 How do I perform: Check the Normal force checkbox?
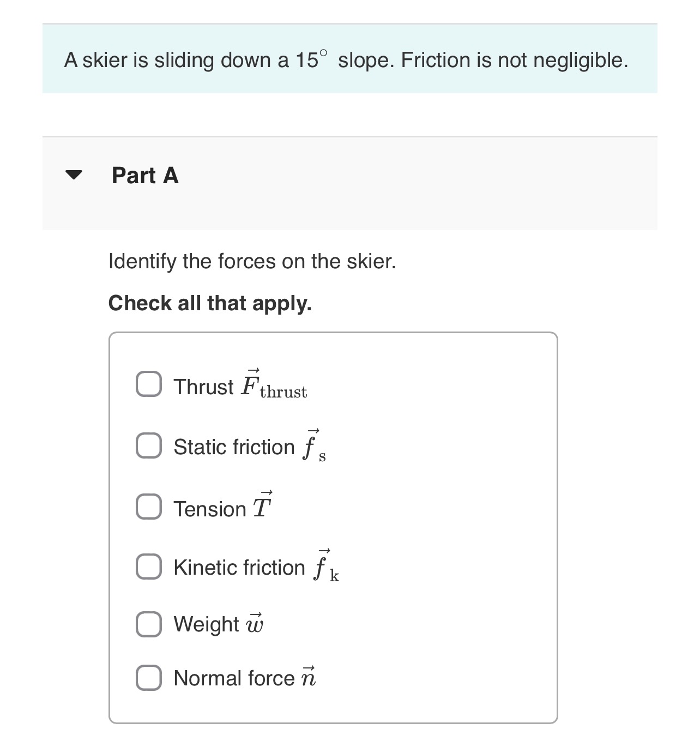(x=148, y=677)
